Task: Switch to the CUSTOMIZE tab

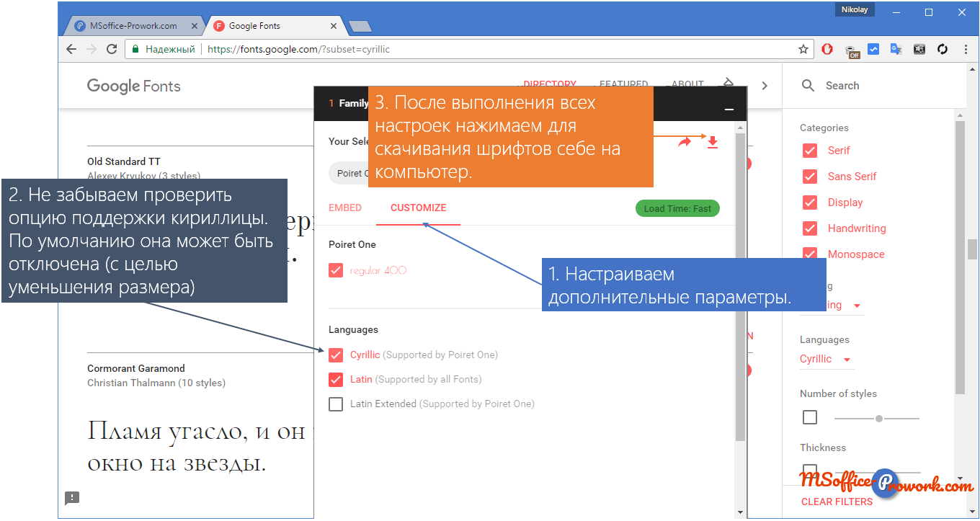Action: click(x=419, y=208)
